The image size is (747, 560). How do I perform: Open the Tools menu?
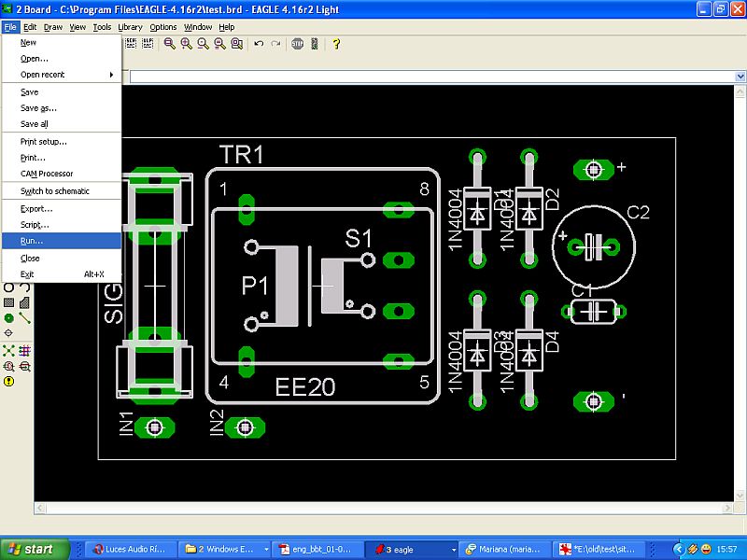(x=102, y=27)
